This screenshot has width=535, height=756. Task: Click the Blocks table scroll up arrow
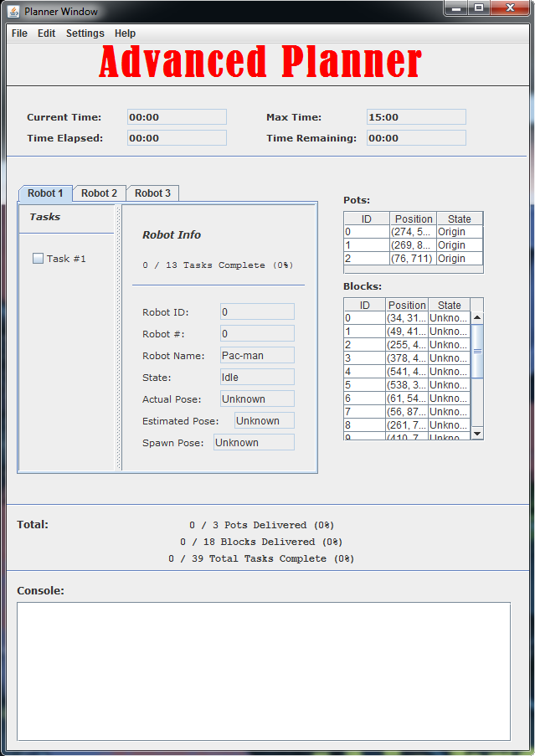pos(477,318)
